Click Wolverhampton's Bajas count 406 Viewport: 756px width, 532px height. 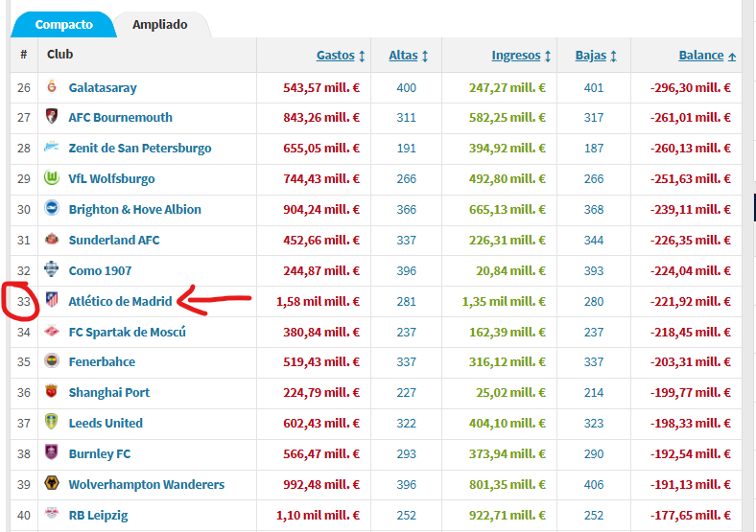pyautogui.click(x=594, y=485)
